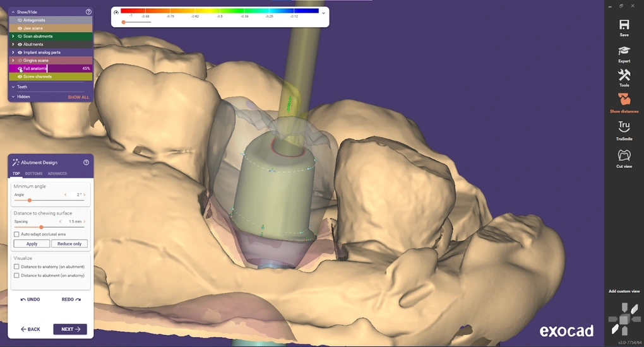
Task: Switch to the Bottoms tab
Action: point(33,173)
